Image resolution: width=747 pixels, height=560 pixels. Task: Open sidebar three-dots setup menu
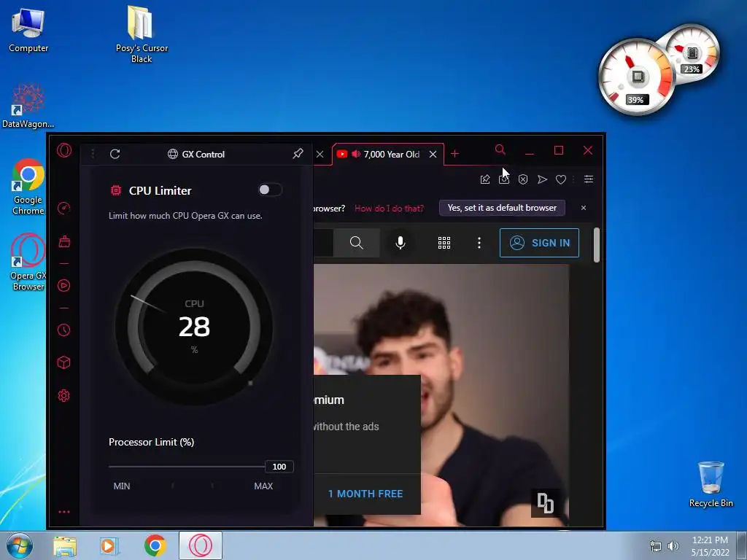64,512
